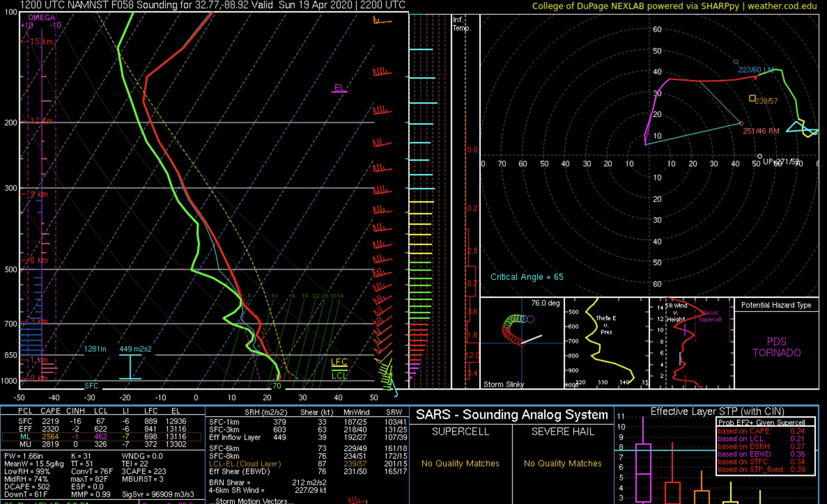Click the Critical Angle = 65 label

pyautogui.click(x=527, y=277)
